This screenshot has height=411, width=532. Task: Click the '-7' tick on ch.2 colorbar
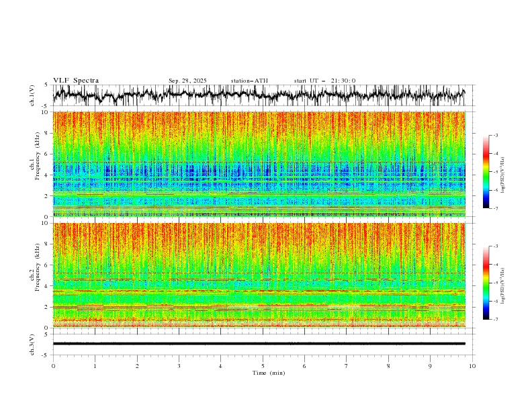click(496, 320)
